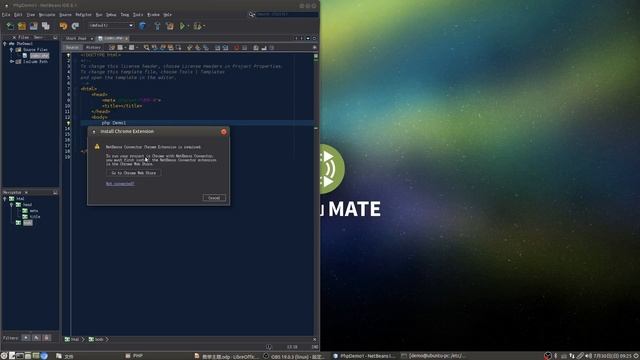Click the body breadcrumb in editor footer
Viewport: 640px width, 360px height.
coord(96,340)
